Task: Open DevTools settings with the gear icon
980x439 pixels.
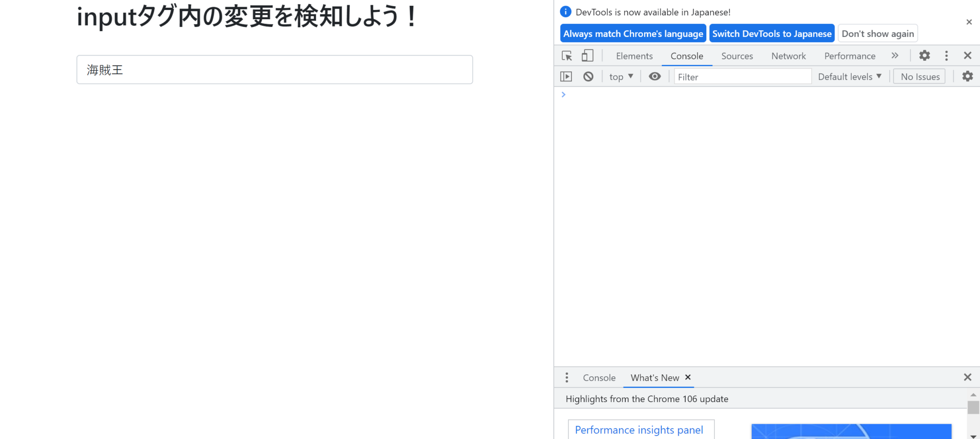Action: (924, 56)
